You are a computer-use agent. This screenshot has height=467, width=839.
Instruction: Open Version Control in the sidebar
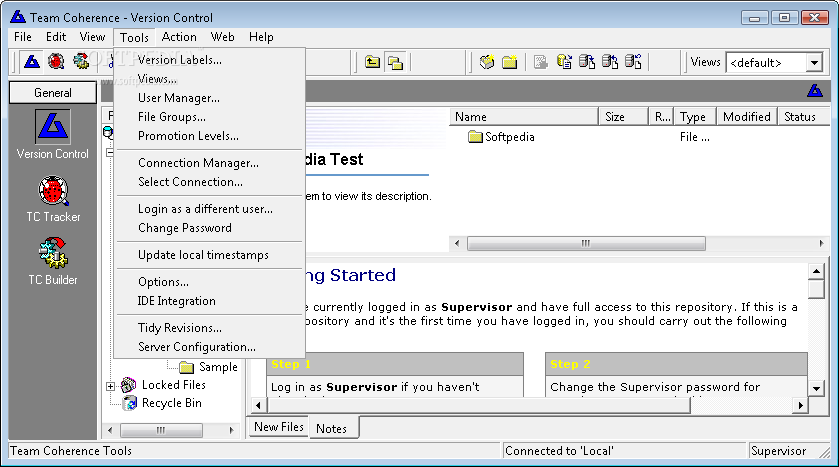(x=52, y=134)
